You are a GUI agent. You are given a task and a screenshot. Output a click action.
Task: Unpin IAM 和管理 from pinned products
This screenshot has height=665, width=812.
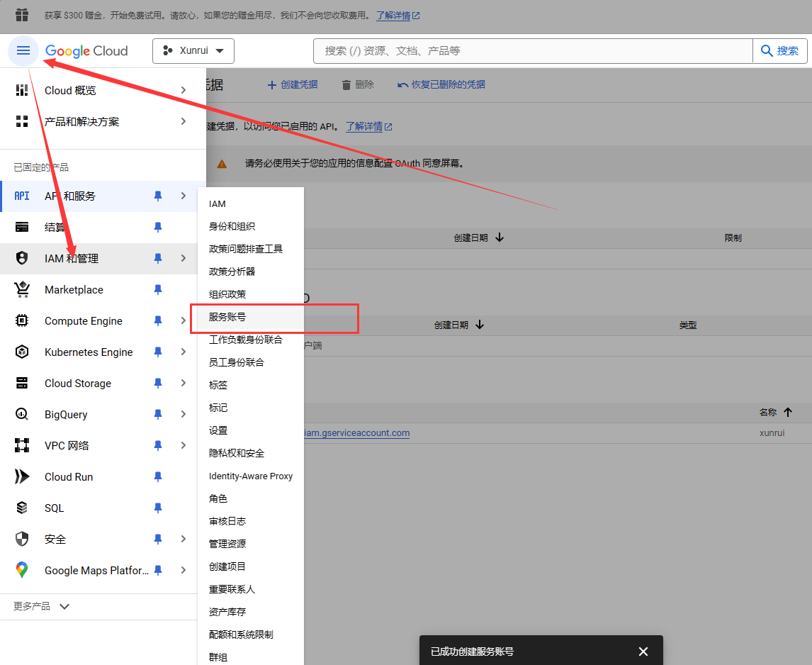pyautogui.click(x=158, y=258)
